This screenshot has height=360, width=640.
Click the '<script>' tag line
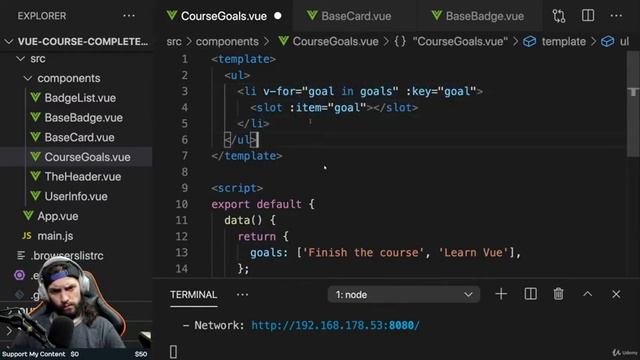click(237, 188)
